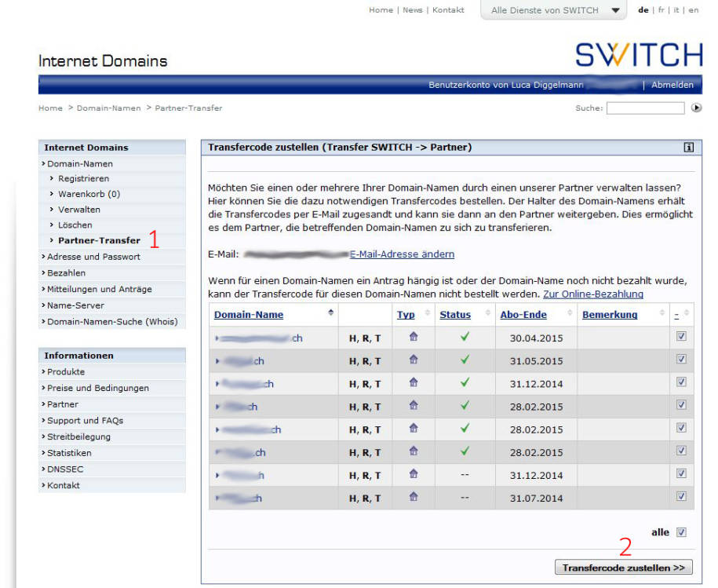Viewport: 718px width, 588px height.
Task: Click the info icon in the panel header
Action: (x=688, y=147)
